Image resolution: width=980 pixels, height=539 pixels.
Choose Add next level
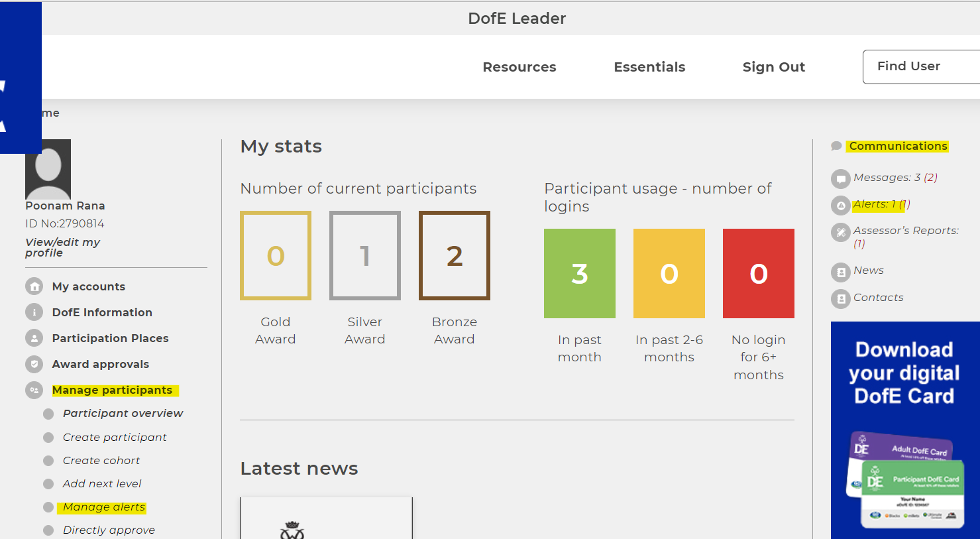pyautogui.click(x=102, y=483)
